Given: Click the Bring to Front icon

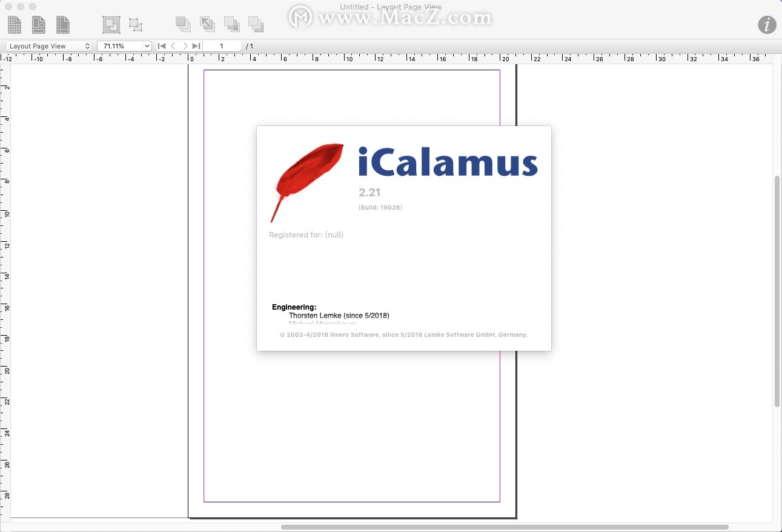Looking at the screenshot, I should (183, 24).
